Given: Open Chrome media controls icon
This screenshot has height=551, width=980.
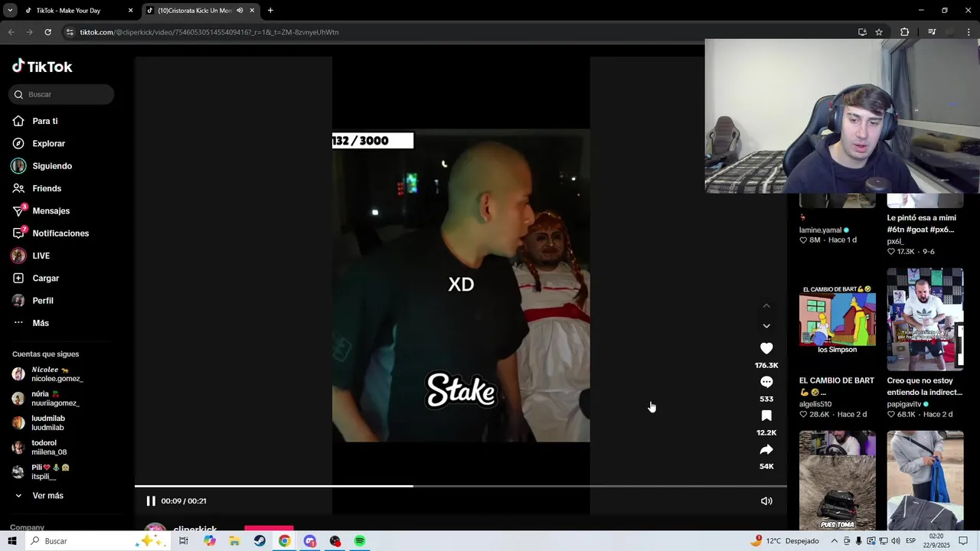Looking at the screenshot, I should point(932,32).
